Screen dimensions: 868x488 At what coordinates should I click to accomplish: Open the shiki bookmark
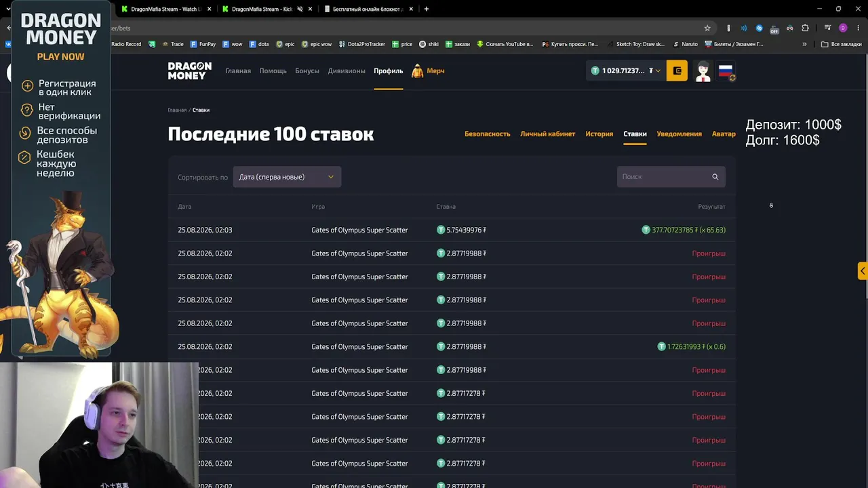click(429, 44)
